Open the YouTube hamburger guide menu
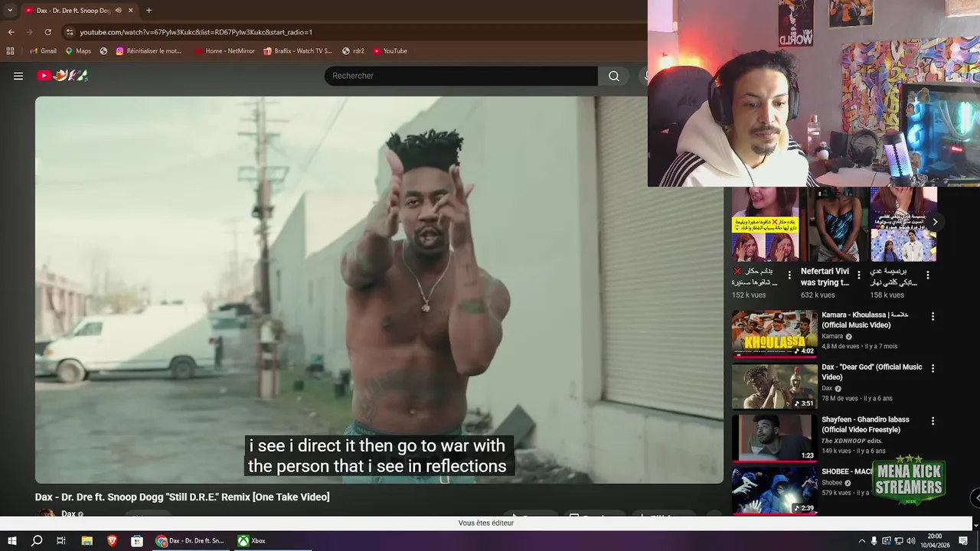The image size is (980, 551). (18, 76)
